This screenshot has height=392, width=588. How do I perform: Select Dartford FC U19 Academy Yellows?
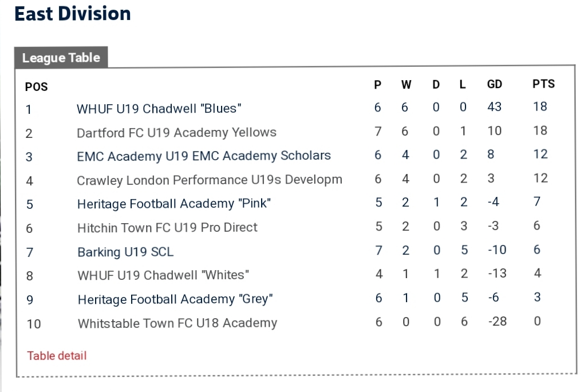176,132
